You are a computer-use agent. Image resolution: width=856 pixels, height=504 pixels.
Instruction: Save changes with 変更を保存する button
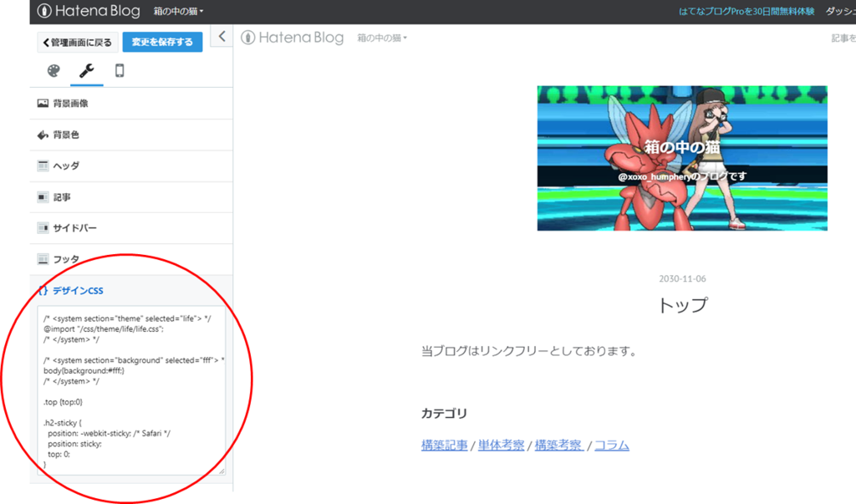click(162, 42)
